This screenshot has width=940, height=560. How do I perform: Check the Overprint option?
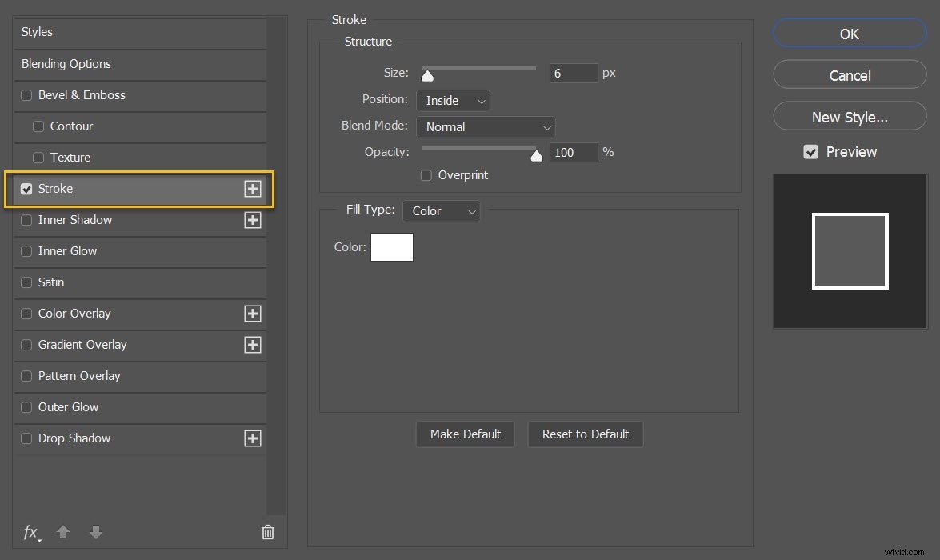click(x=426, y=174)
